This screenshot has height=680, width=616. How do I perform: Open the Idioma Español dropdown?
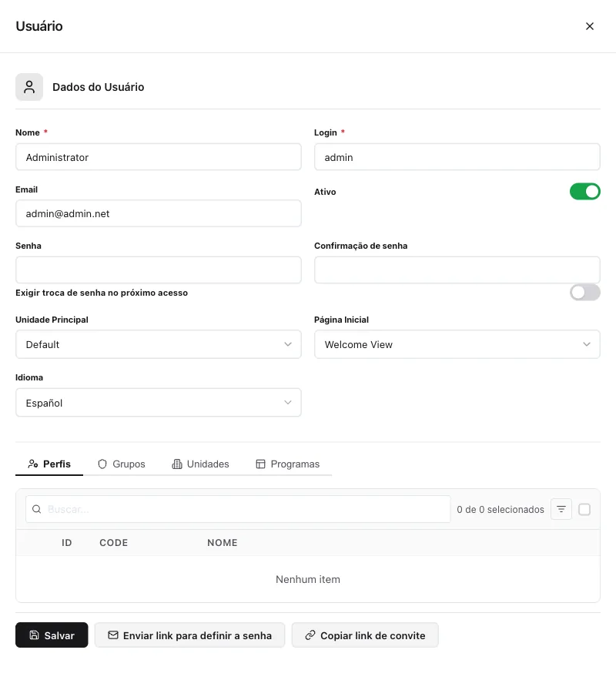[x=158, y=403]
